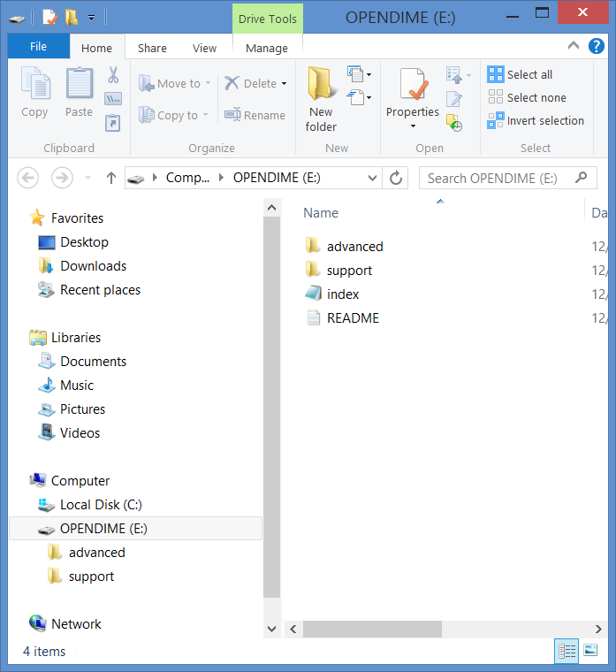
Task: Switch to the Share tab
Action: (x=152, y=48)
